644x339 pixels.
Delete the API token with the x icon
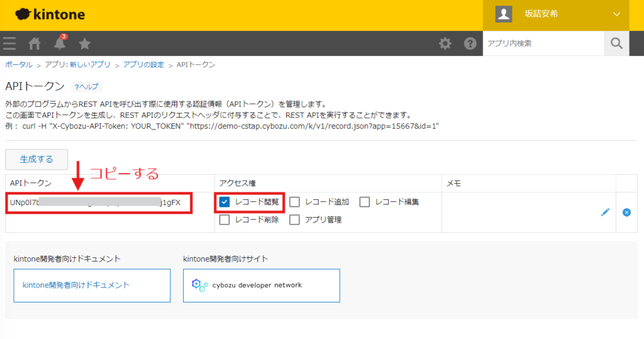(626, 212)
